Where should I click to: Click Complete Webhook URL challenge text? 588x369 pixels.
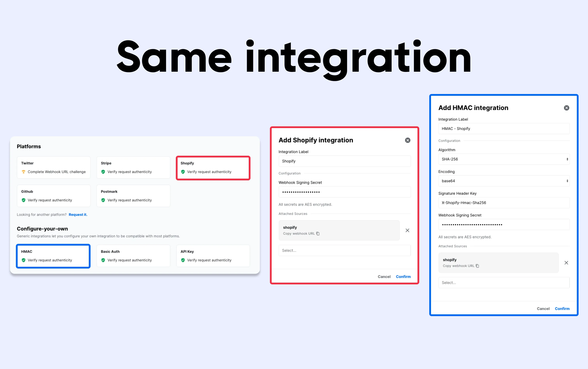pos(57,172)
